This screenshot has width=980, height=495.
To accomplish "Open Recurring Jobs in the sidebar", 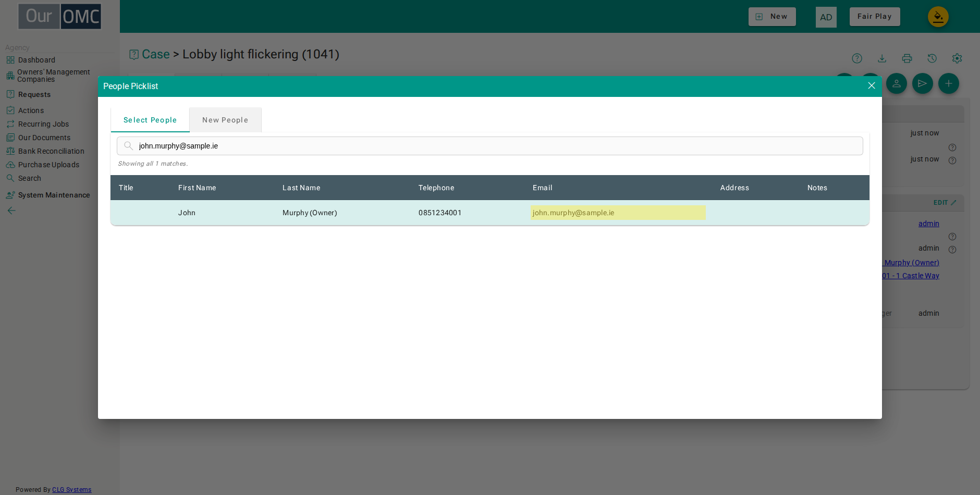I will pyautogui.click(x=43, y=124).
